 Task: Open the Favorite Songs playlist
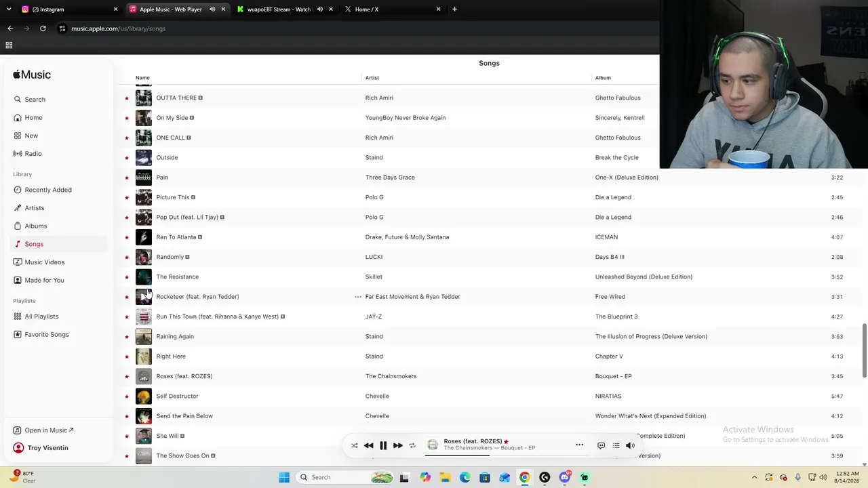(x=60, y=334)
